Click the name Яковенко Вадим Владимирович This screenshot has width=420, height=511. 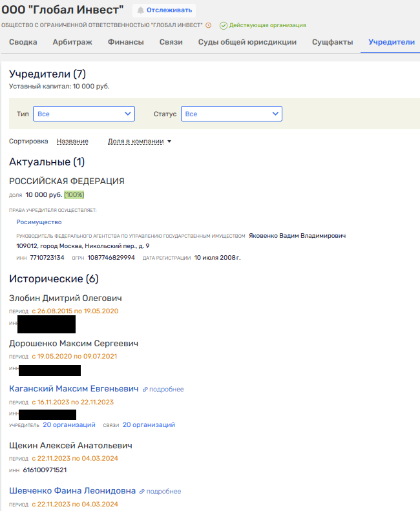(297, 236)
